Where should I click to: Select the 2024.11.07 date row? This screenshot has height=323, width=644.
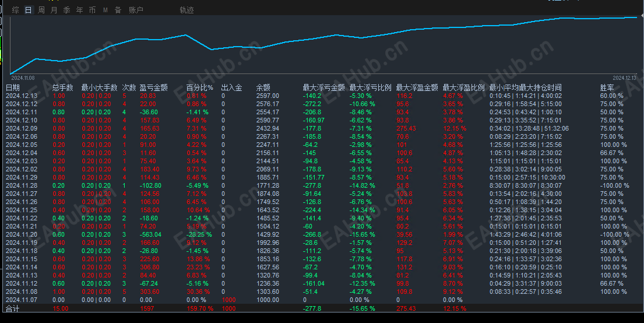tap(322, 300)
